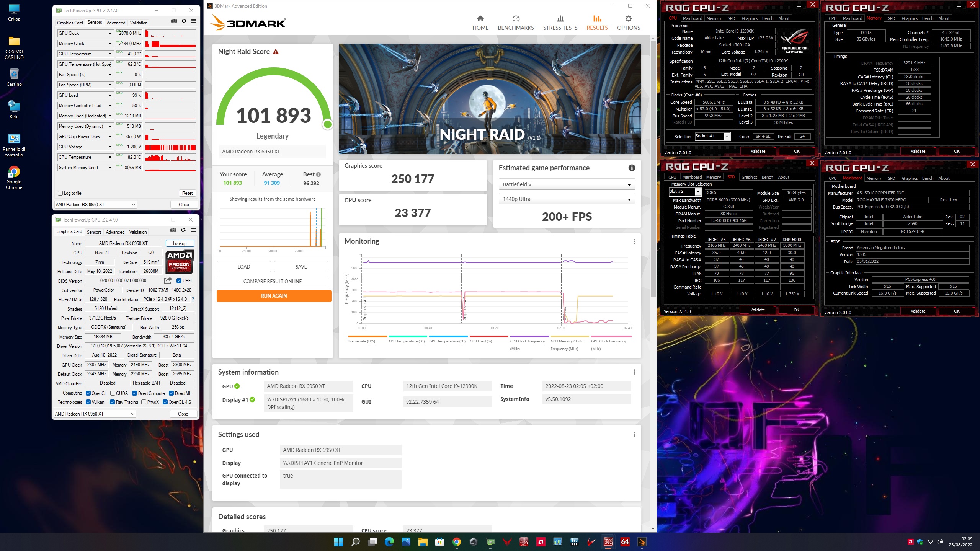Open the Graphics tab in CPU-Z SPD window
The height and width of the screenshot is (551, 980).
pyautogui.click(x=749, y=177)
